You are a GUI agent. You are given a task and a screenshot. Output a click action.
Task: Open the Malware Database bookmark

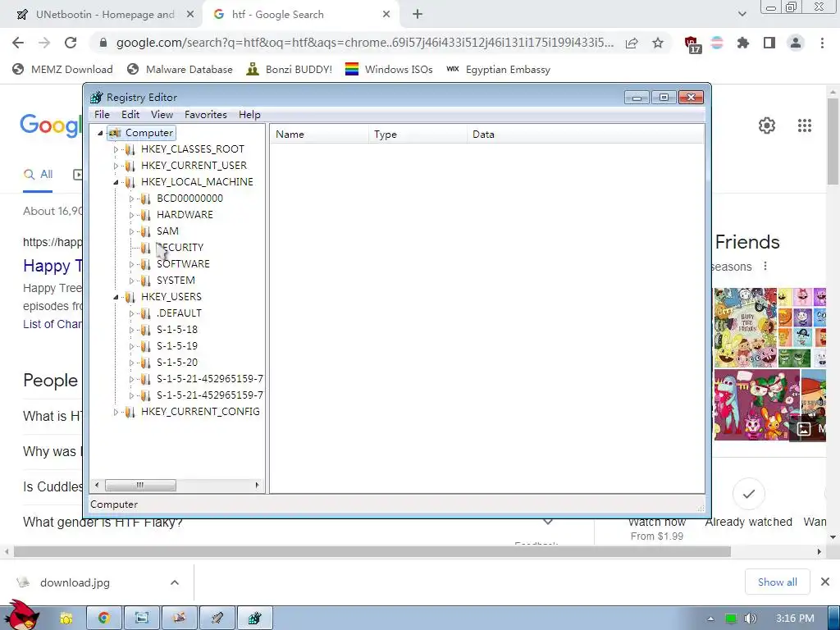pos(180,70)
